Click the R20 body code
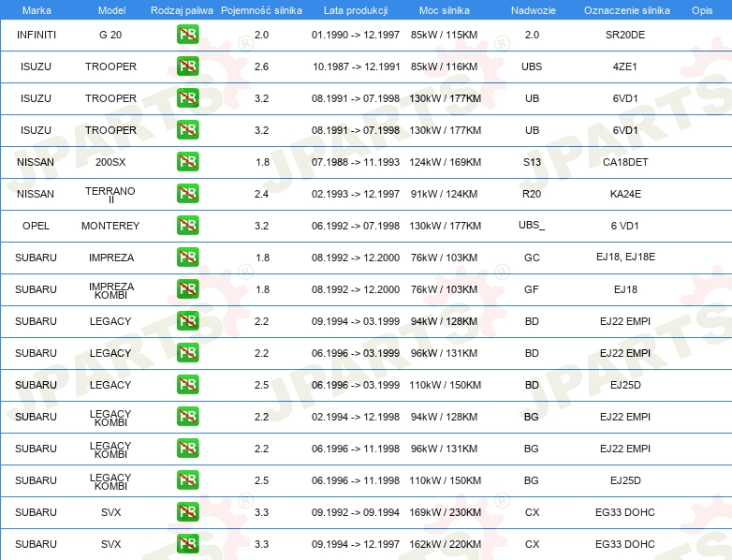 pos(532,194)
